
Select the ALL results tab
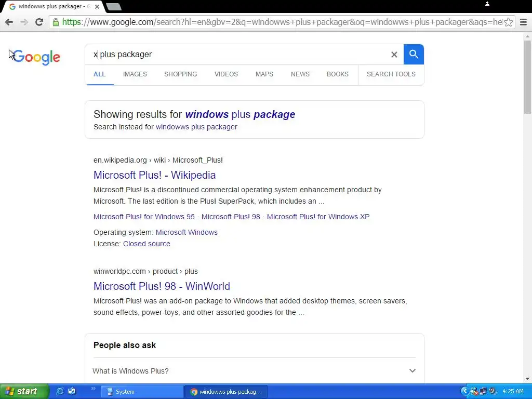(99, 74)
